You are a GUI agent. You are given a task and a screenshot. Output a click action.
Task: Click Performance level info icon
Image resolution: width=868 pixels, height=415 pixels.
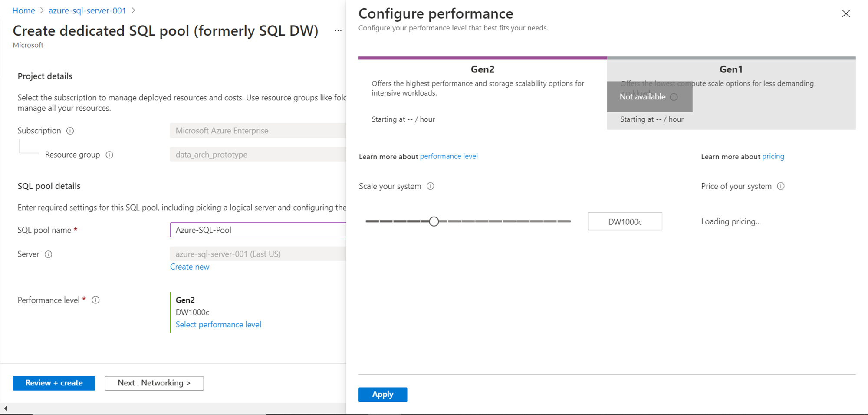pyautogui.click(x=95, y=300)
